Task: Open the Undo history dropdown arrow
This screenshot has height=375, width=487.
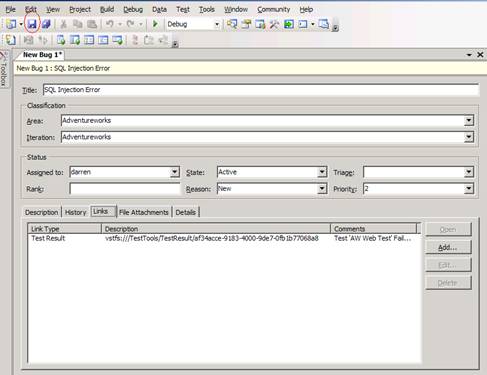Action: (120, 24)
